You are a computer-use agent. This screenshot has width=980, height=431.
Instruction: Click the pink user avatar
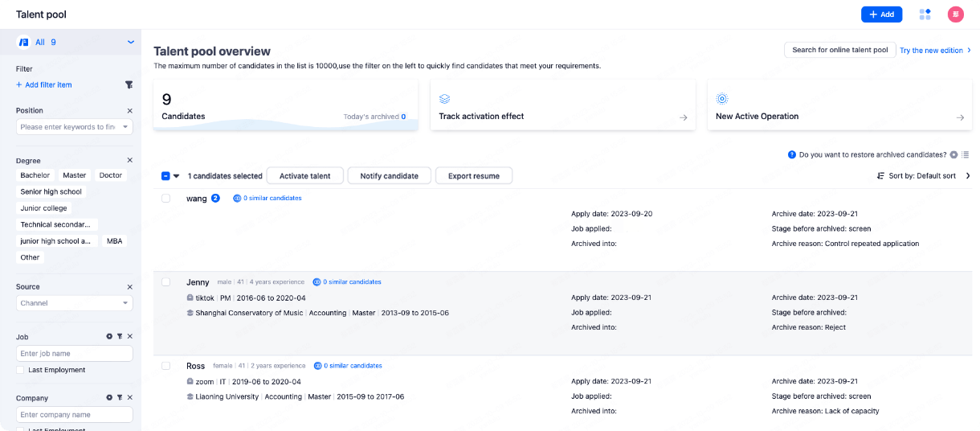click(x=955, y=14)
